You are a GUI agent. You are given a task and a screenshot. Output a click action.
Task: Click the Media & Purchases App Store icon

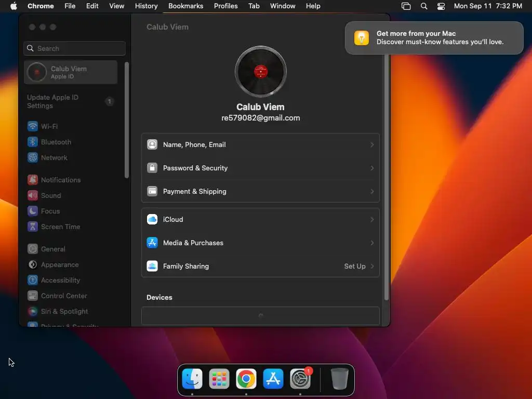[152, 243]
